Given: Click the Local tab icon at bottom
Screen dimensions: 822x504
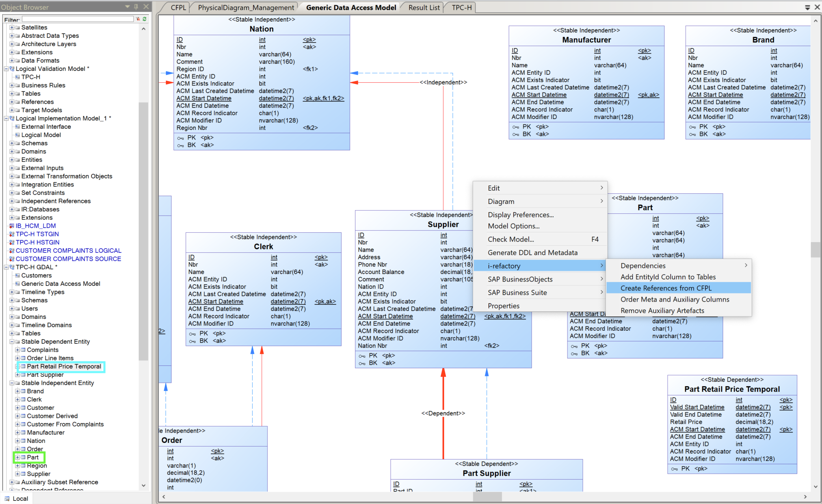Looking at the screenshot, I should (7, 498).
